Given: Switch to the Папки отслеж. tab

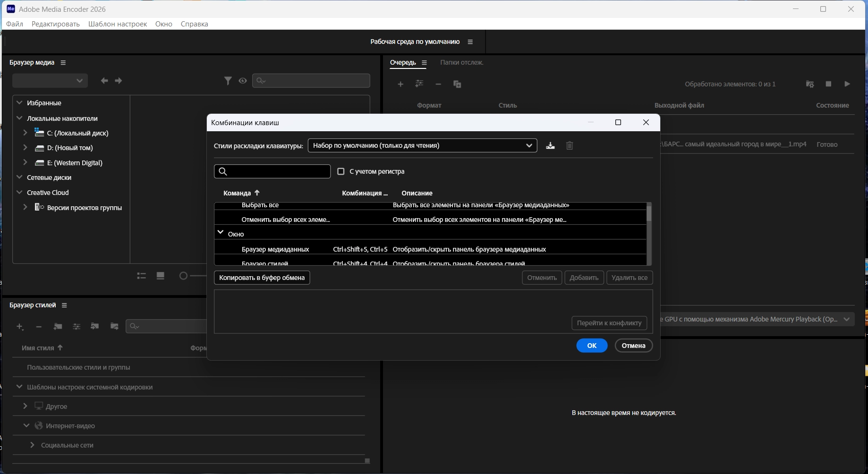Looking at the screenshot, I should point(461,62).
